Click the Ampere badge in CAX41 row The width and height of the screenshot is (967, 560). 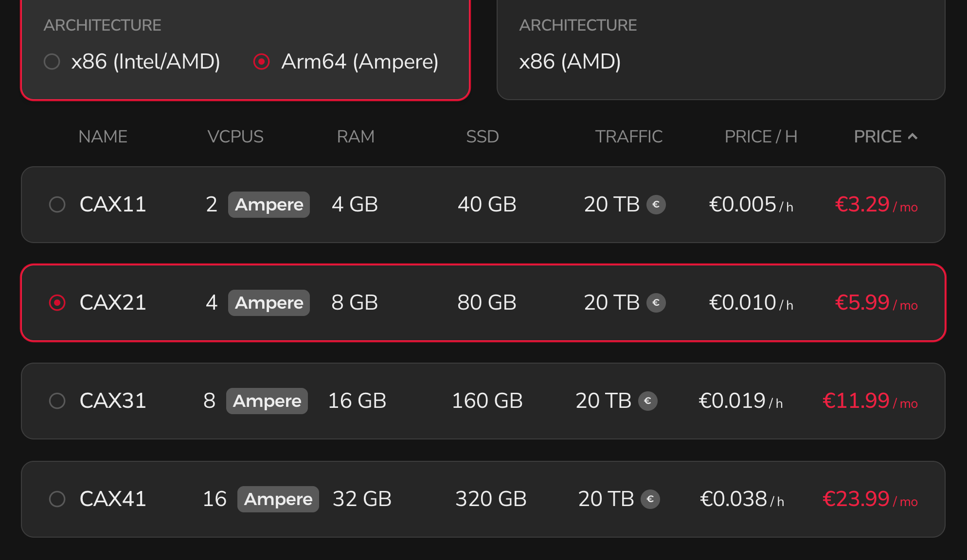click(278, 499)
